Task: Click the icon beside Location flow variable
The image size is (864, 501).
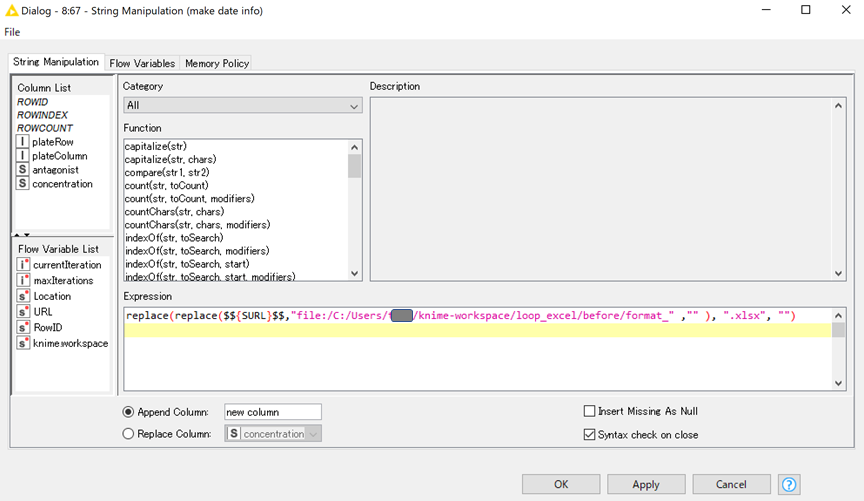Action: pyautogui.click(x=23, y=296)
